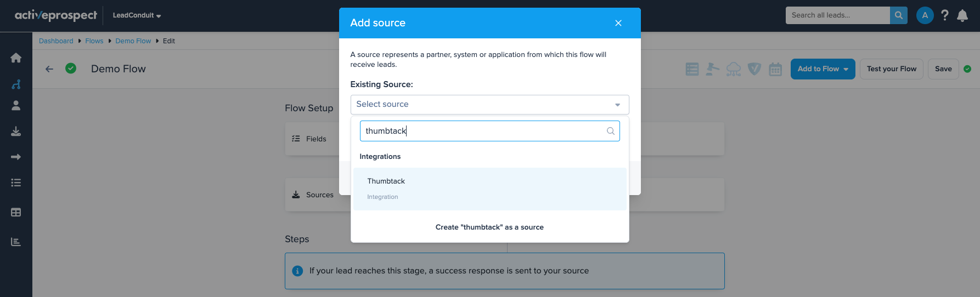Click the Test your Flow button
The width and height of the screenshot is (980, 297).
pos(891,69)
